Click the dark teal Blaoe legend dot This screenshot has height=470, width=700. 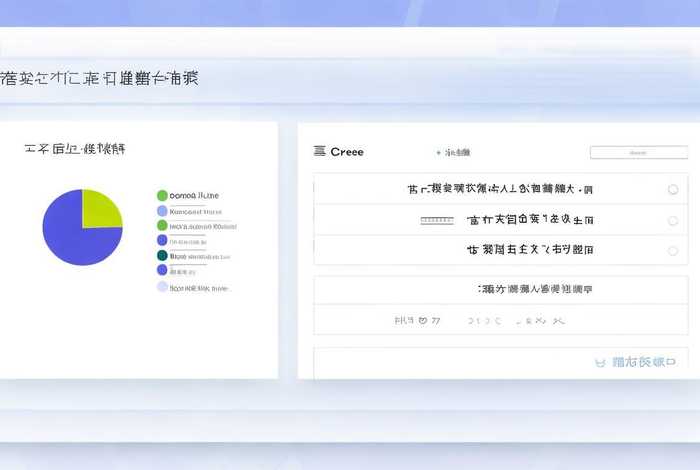162,255
